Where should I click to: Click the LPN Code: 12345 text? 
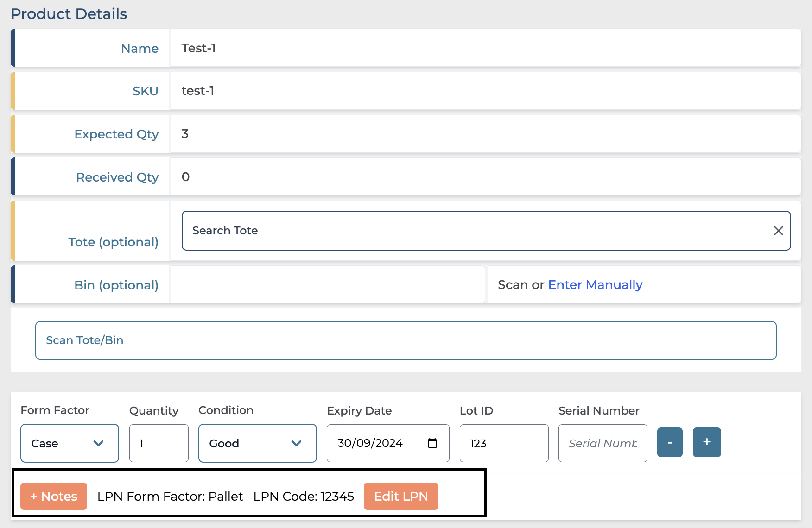tap(304, 497)
